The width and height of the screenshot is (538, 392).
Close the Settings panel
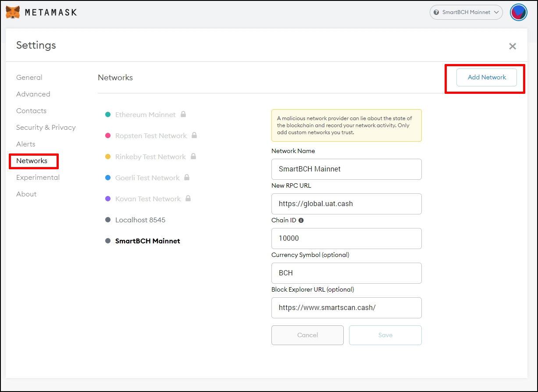pyautogui.click(x=512, y=46)
